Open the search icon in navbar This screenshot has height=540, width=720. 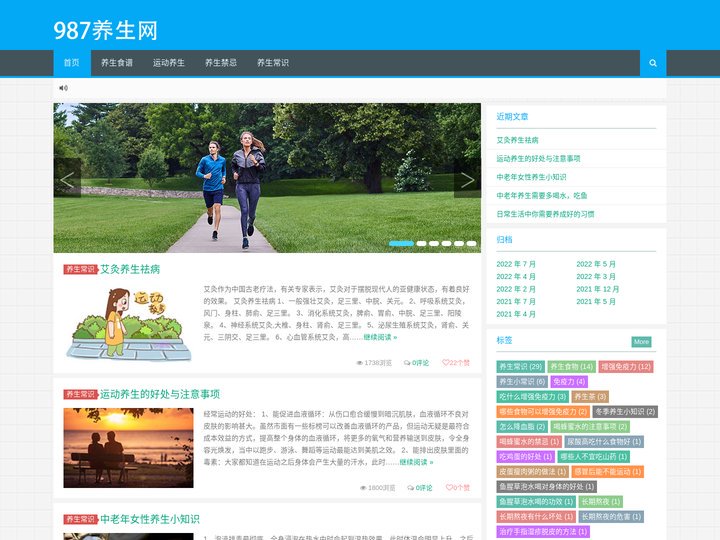point(653,63)
